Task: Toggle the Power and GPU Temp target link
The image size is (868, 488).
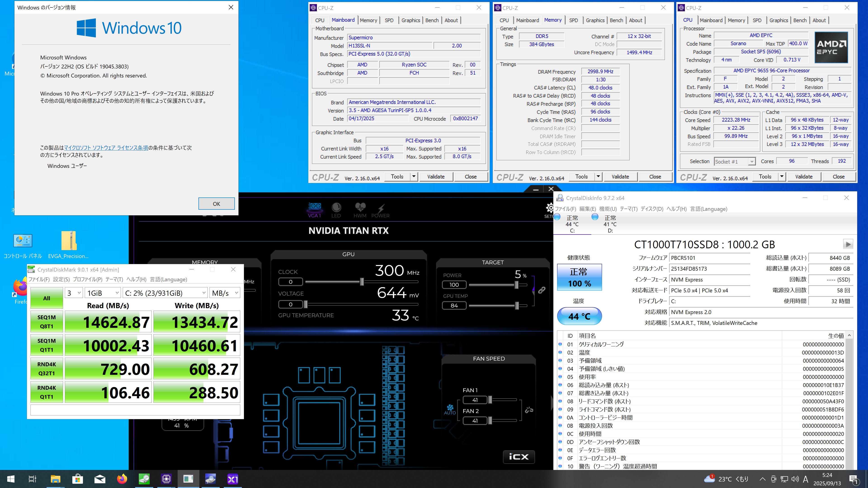Action: (x=542, y=290)
